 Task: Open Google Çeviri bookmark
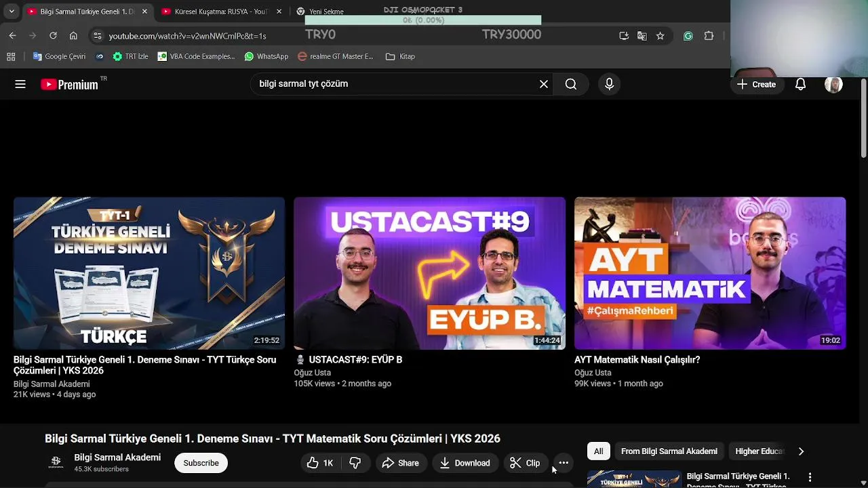click(x=59, y=56)
